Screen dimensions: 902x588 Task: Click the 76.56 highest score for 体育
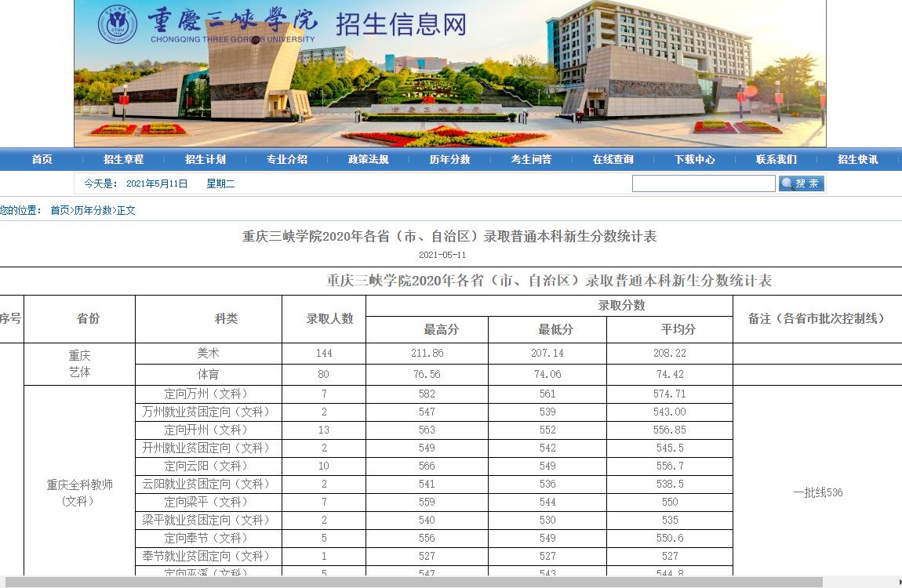[x=427, y=374]
